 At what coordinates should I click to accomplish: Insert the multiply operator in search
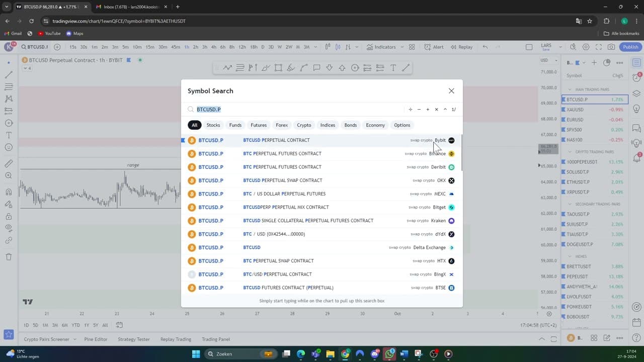tap(436, 110)
